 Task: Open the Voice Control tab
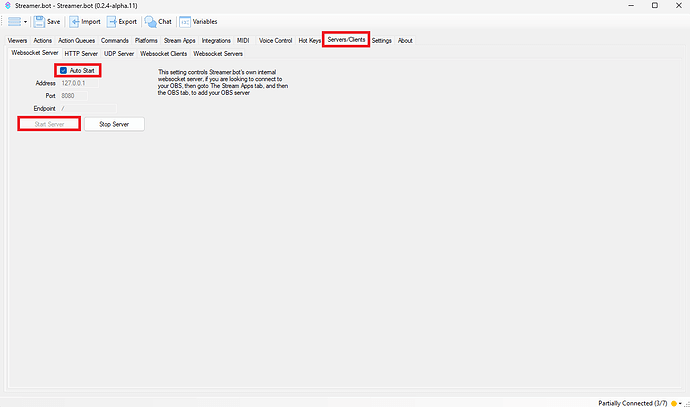tap(275, 40)
